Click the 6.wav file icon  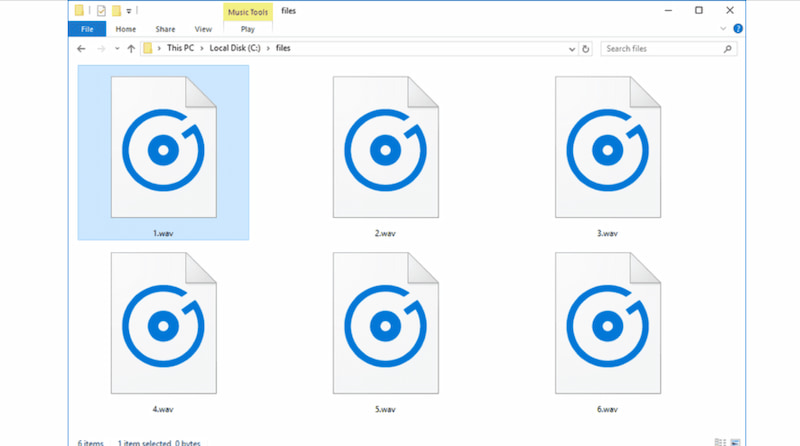click(x=608, y=323)
